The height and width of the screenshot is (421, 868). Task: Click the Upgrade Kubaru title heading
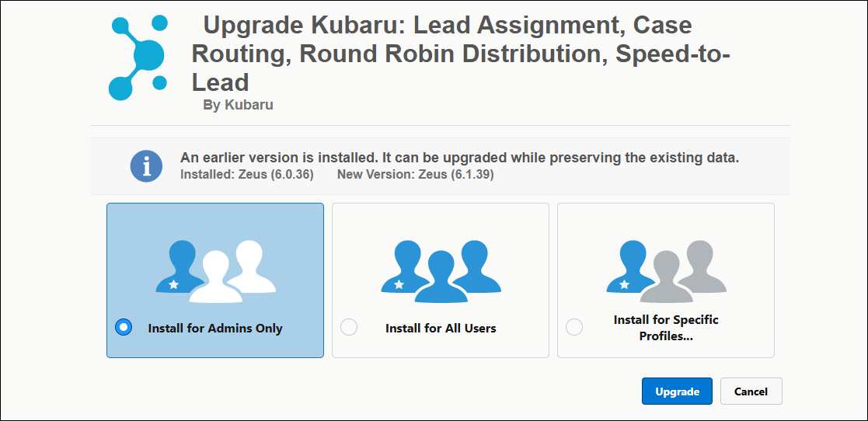pyautogui.click(x=462, y=54)
